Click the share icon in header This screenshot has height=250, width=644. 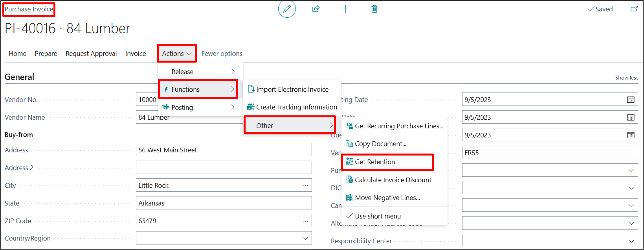(x=316, y=9)
